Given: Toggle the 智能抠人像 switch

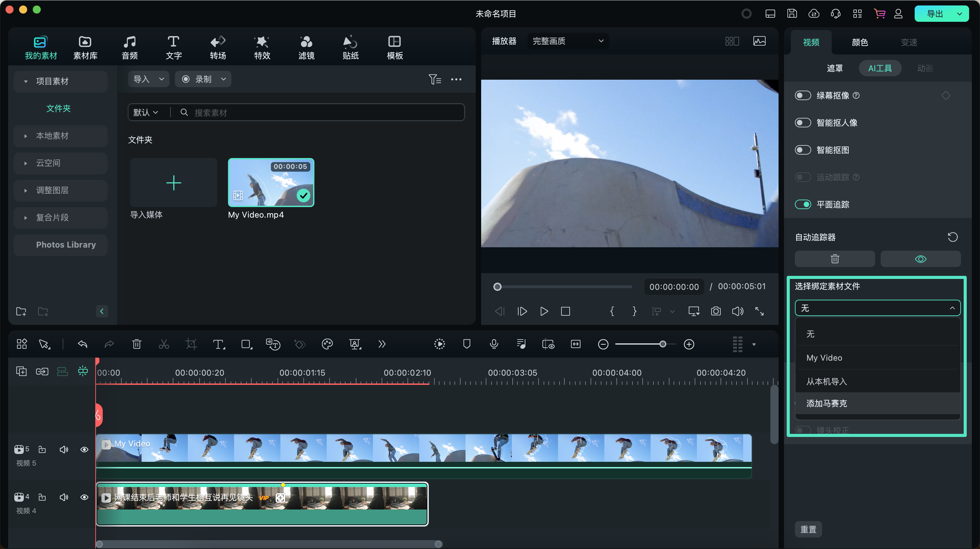Looking at the screenshot, I should coord(803,123).
